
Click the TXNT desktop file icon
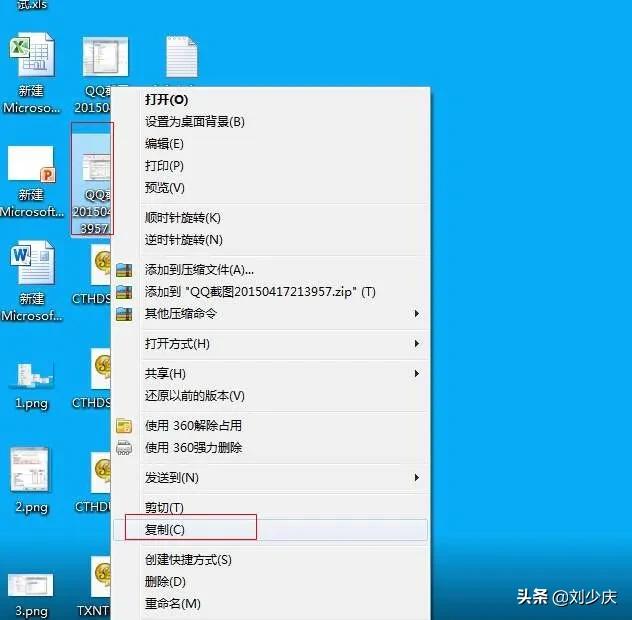point(100,577)
